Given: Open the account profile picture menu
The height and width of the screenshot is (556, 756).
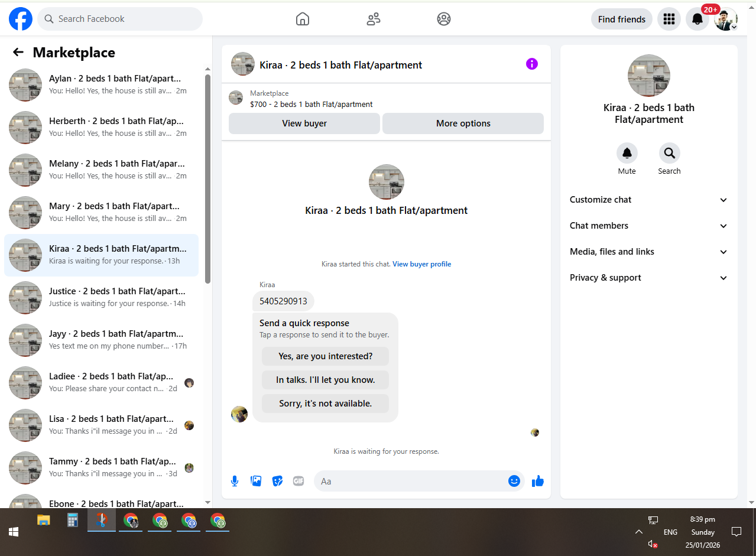Looking at the screenshot, I should click(726, 19).
